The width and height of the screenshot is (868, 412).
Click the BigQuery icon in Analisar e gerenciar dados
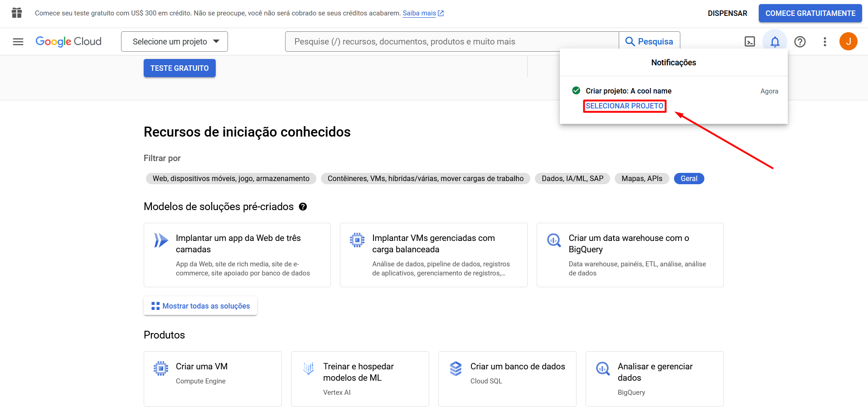coord(603,368)
